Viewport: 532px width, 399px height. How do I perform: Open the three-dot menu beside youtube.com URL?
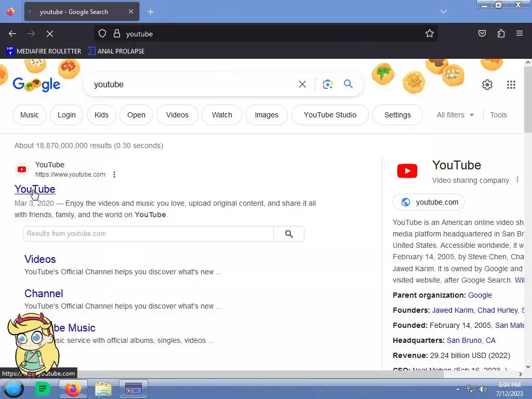point(114,175)
